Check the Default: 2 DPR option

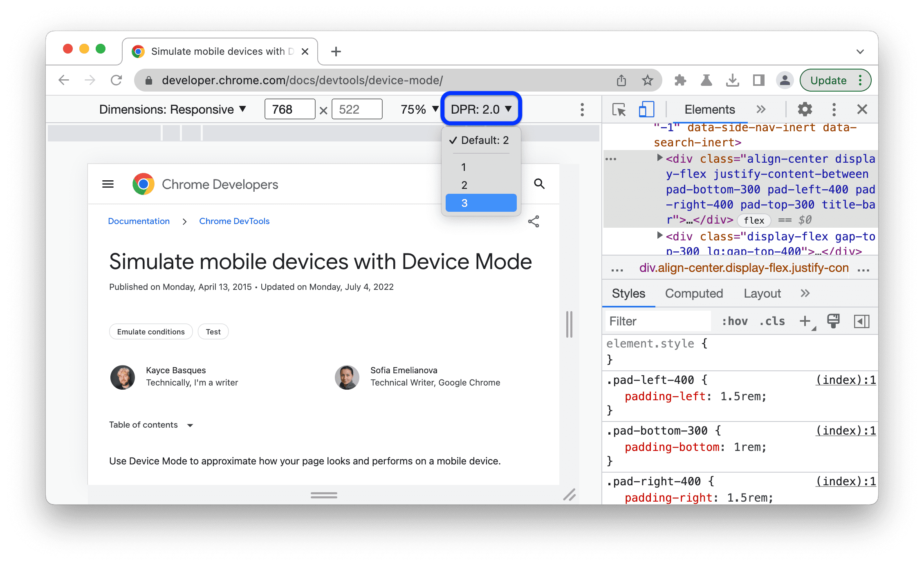tap(482, 141)
